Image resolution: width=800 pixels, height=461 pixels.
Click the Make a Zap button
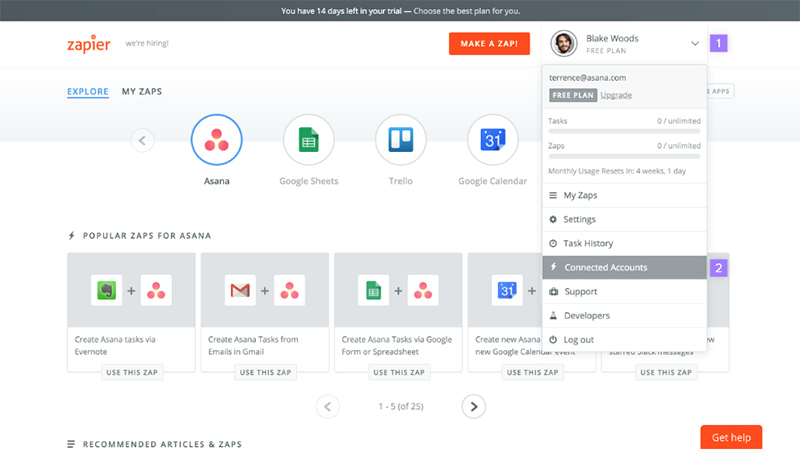point(488,44)
